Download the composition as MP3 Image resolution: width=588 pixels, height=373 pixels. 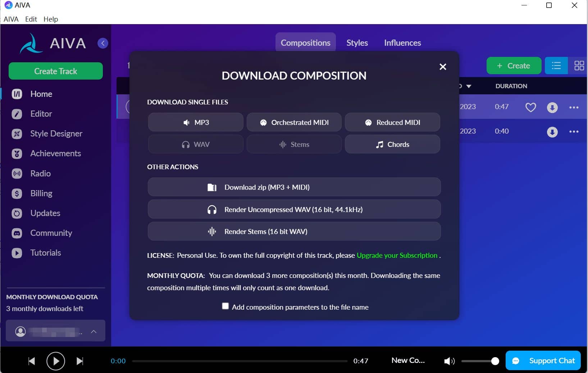point(196,122)
